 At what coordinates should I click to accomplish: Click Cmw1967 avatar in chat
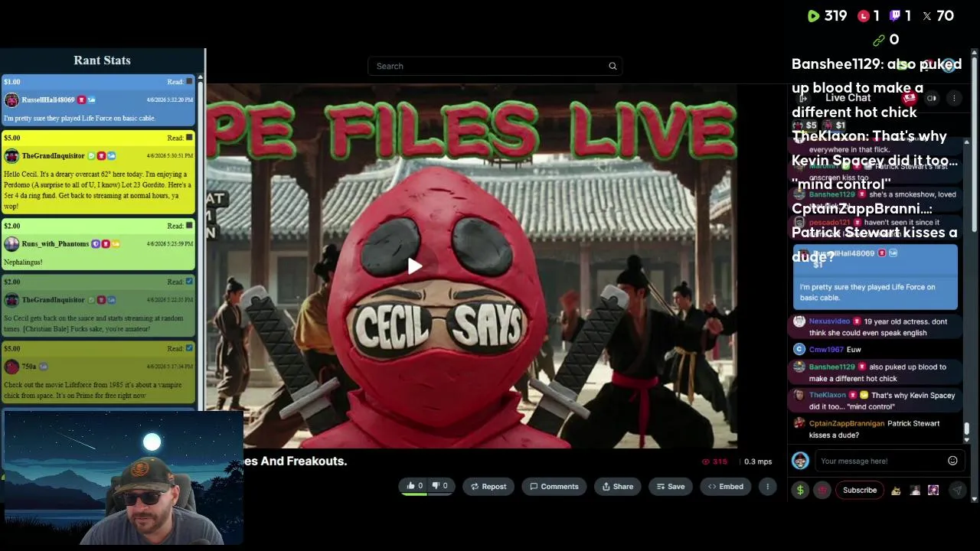click(799, 349)
